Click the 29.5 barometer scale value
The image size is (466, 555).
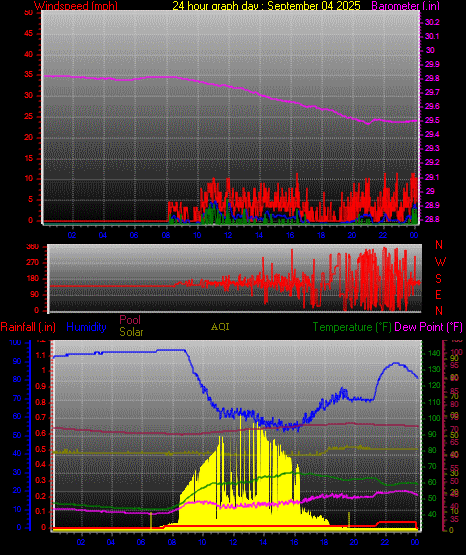pos(432,120)
